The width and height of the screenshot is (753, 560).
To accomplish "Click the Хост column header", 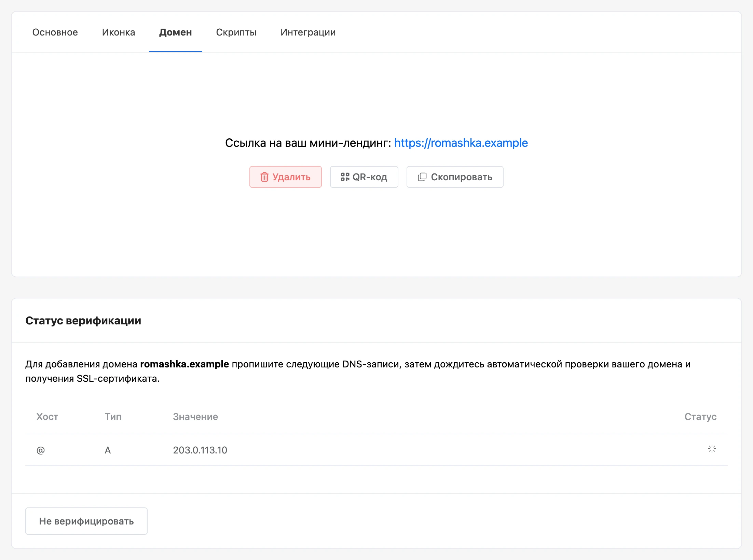I will (47, 417).
